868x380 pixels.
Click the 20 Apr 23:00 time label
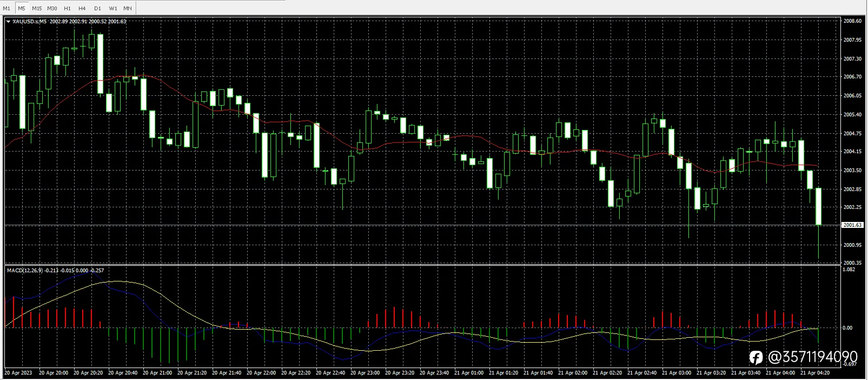[365, 373]
